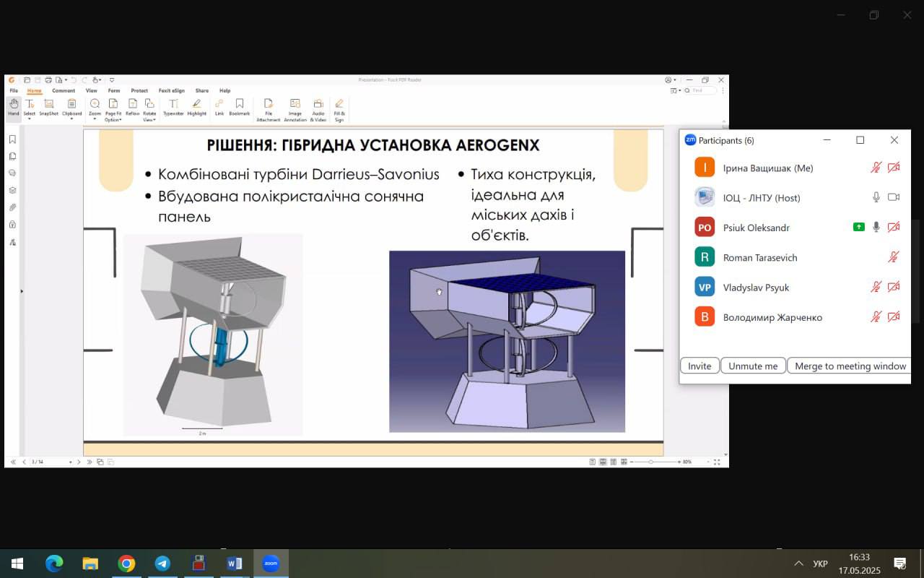Insert a Link from the ribbon
The width and height of the screenshot is (924, 578).
219,108
